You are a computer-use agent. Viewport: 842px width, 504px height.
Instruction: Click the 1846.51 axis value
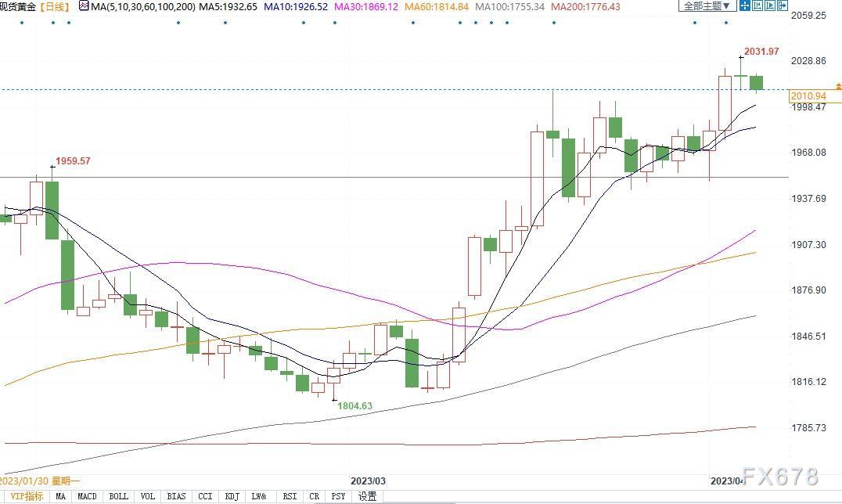coord(808,337)
